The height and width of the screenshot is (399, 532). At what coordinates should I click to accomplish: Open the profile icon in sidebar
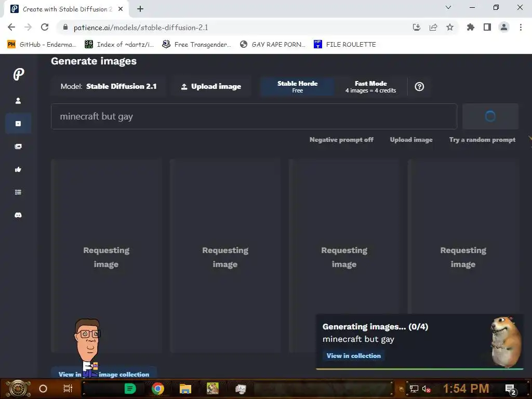[18, 101]
